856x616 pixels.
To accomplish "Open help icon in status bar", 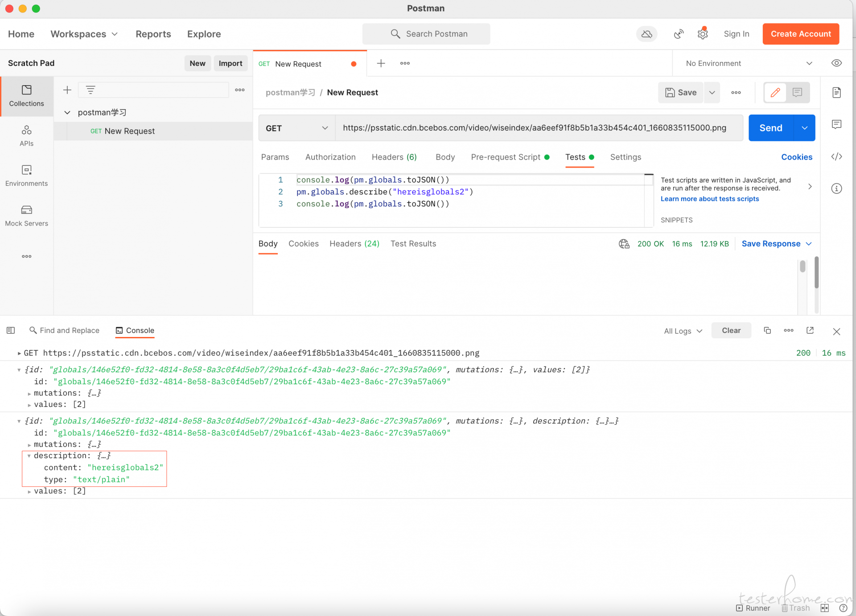I will click(843, 608).
